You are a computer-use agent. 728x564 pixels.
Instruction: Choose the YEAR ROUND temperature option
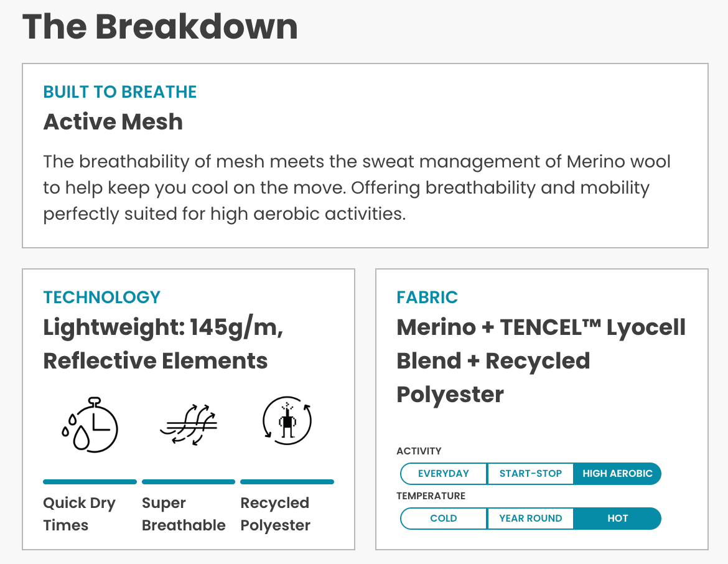click(x=530, y=519)
